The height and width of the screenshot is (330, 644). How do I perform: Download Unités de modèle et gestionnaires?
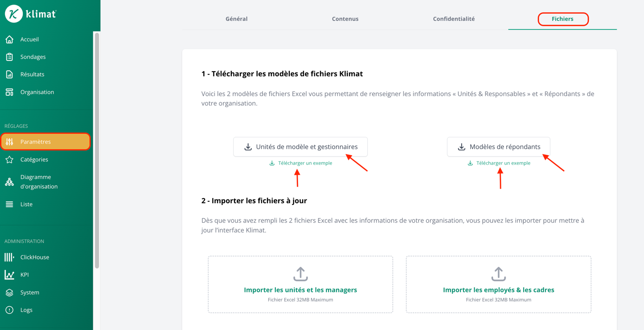300,147
